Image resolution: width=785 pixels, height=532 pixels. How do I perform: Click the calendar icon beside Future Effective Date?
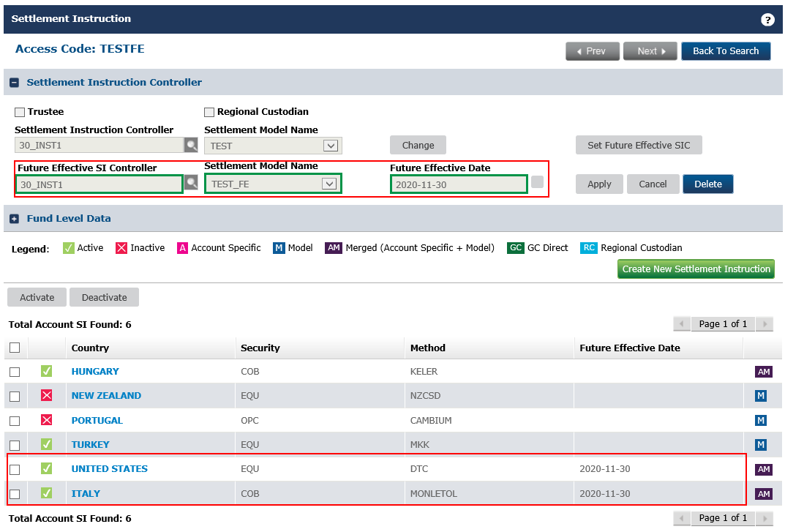pyautogui.click(x=537, y=181)
